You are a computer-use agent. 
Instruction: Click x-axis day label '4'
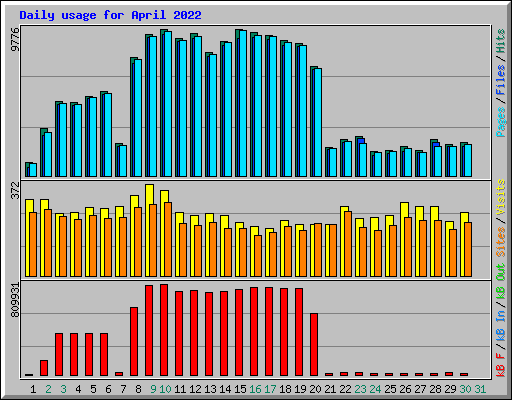pyautogui.click(x=78, y=389)
